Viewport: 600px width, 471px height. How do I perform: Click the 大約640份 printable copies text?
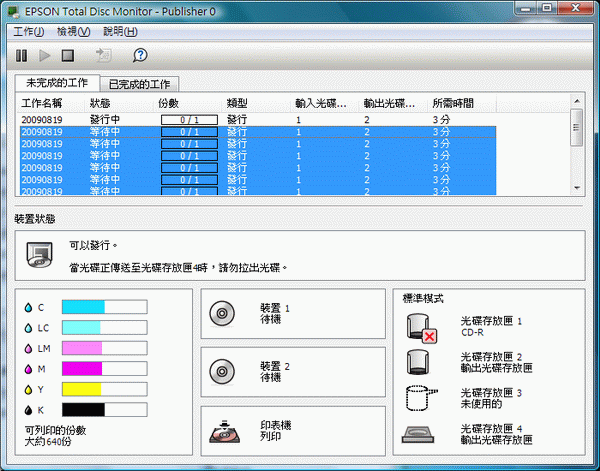pos(48,442)
